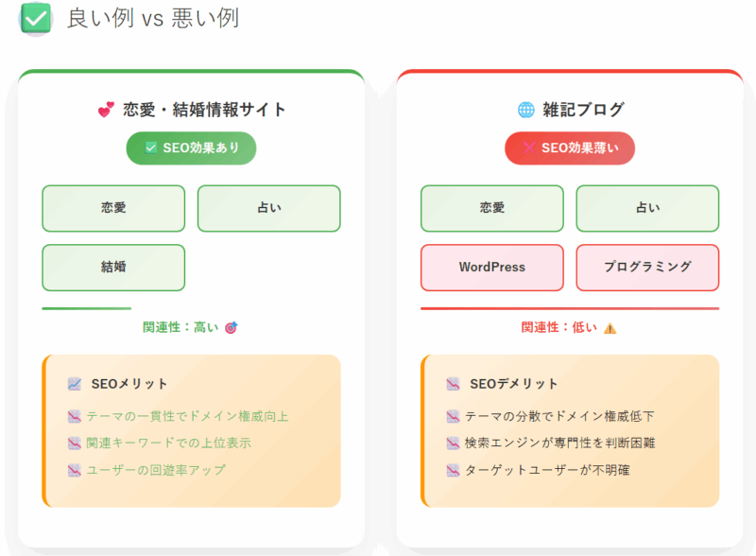Viewport: 756px width, 556px height.
Task: Click the 良い例 vs 悪い例 heading text
Action: pyautogui.click(x=152, y=19)
